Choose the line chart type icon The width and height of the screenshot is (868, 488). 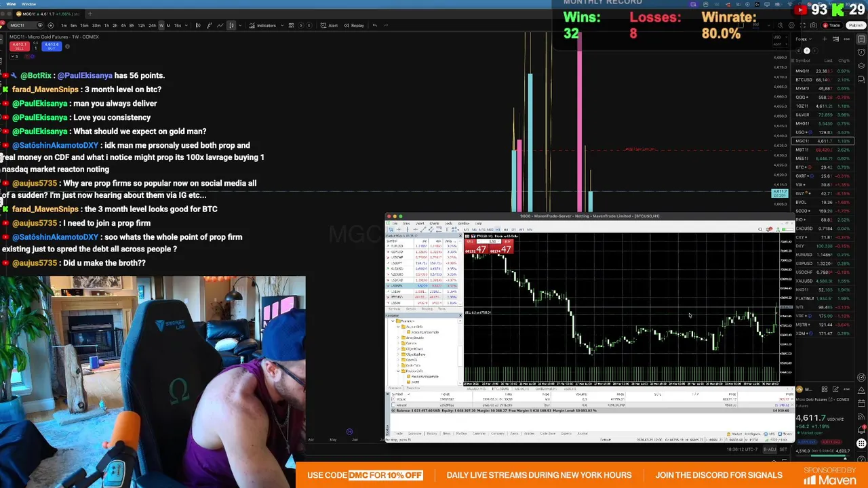(220, 25)
